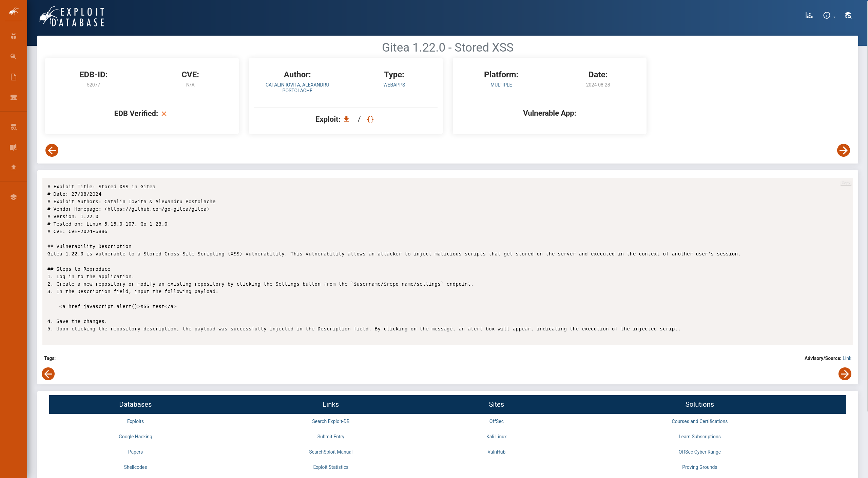Open Submissions upload sidebar icon
Viewport: 868px width, 478px height.
pyautogui.click(x=14, y=168)
